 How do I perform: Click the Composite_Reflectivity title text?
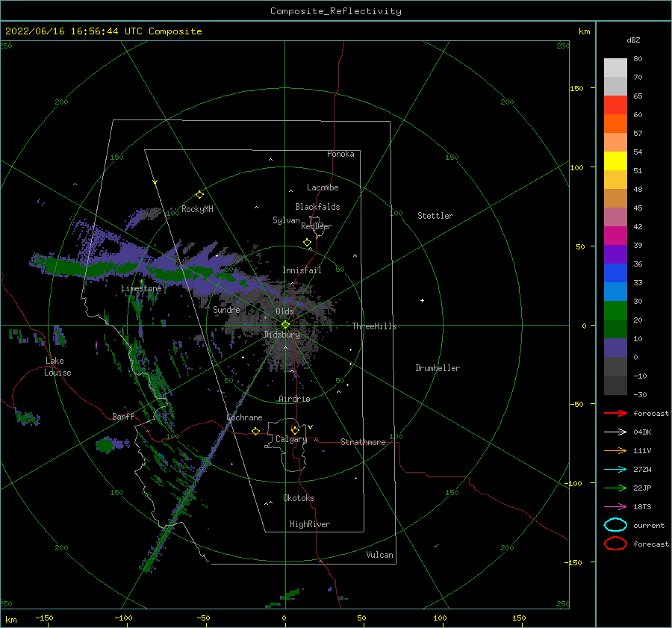tap(336, 11)
